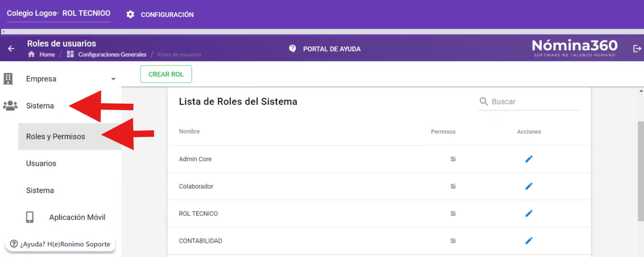Click the search magnifier icon

(x=484, y=101)
